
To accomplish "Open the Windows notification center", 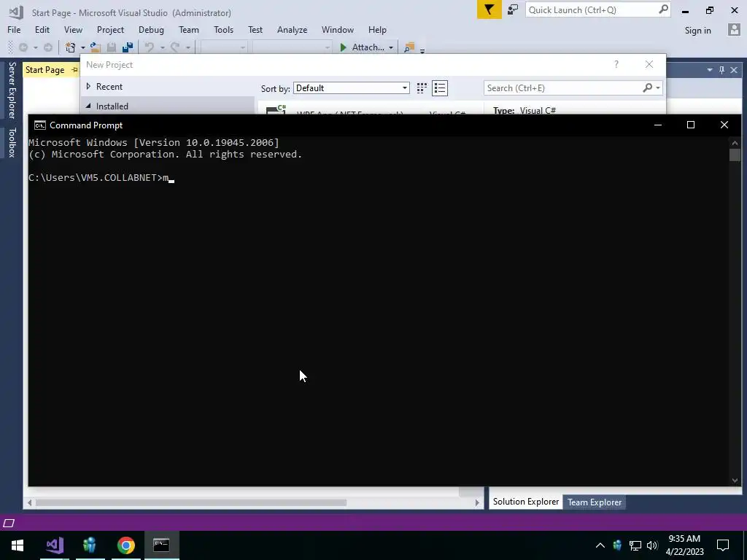I will point(723,545).
